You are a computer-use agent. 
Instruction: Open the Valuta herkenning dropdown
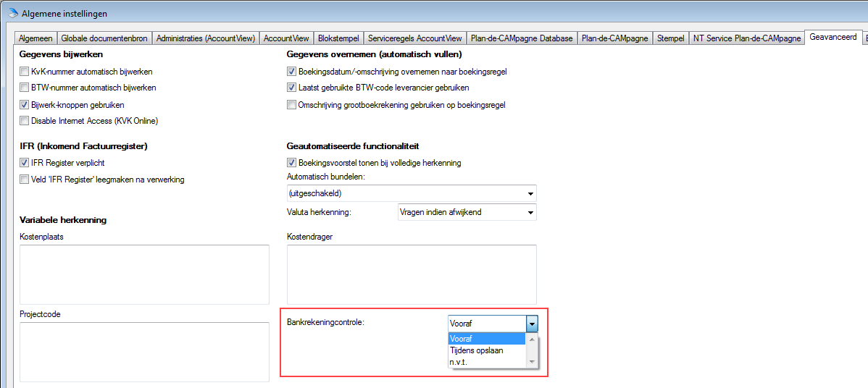tap(467, 211)
